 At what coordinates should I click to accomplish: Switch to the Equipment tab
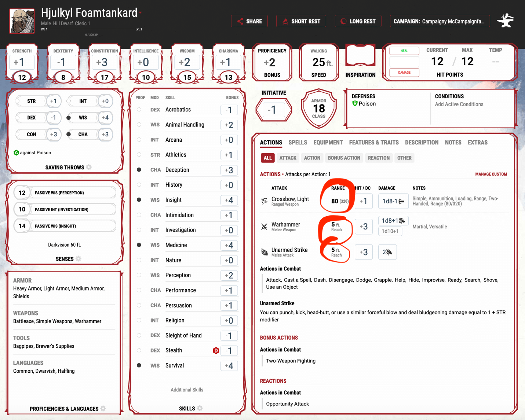point(328,143)
